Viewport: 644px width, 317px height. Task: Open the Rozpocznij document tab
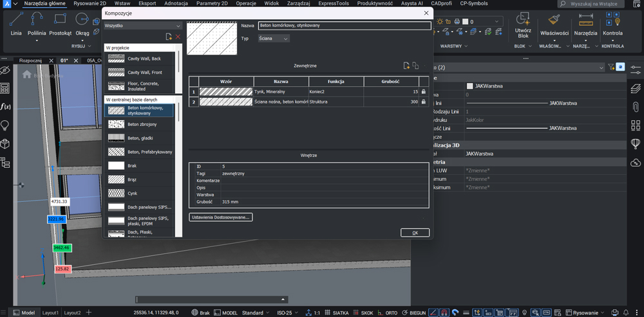click(31, 60)
